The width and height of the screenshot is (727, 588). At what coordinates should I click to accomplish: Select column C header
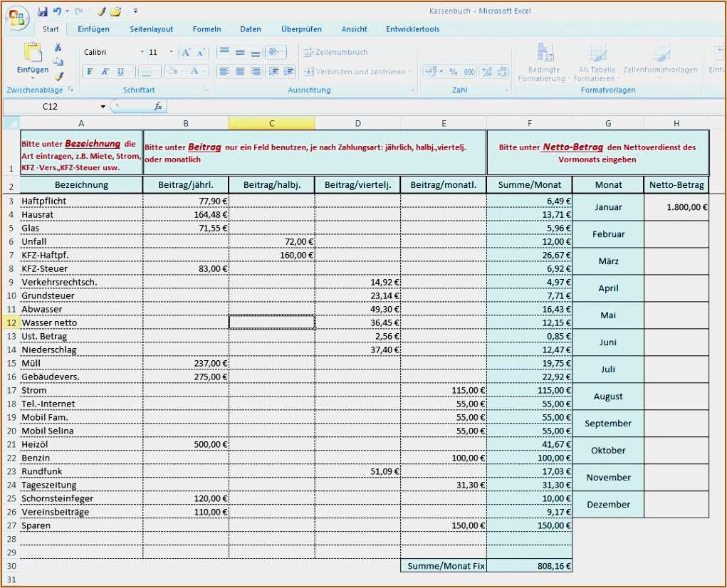pyautogui.click(x=272, y=123)
